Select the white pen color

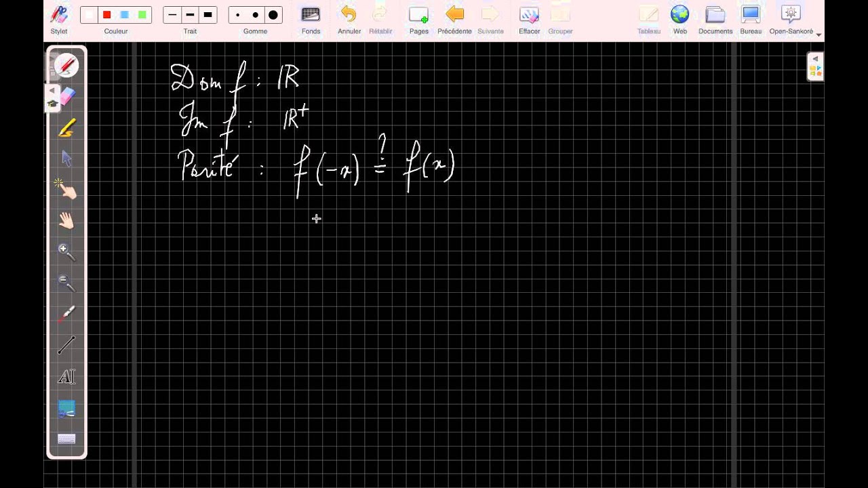click(90, 15)
